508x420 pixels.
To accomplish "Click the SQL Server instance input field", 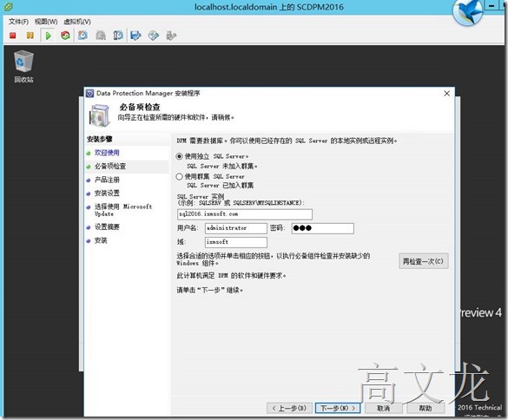I will click(245, 214).
